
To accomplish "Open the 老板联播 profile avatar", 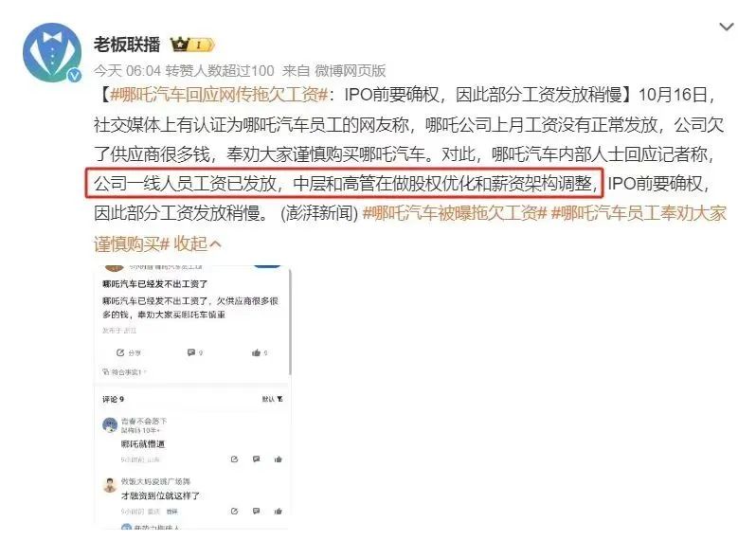I will (52, 52).
